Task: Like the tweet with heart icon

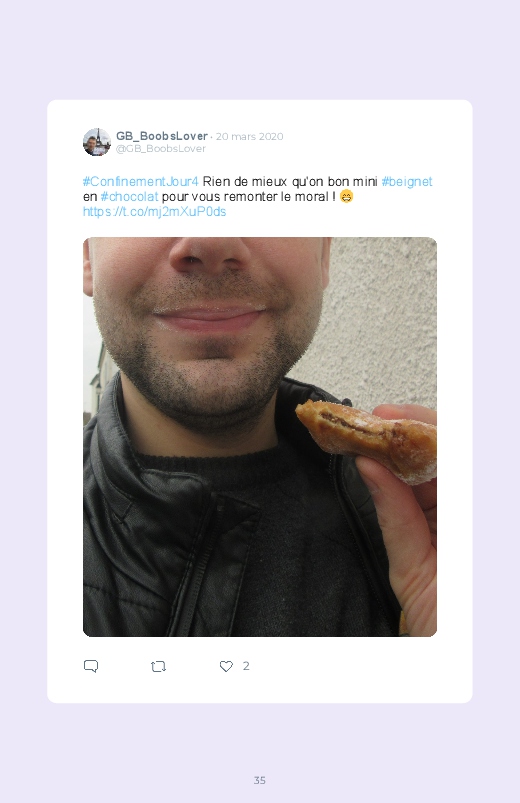Action: click(226, 666)
